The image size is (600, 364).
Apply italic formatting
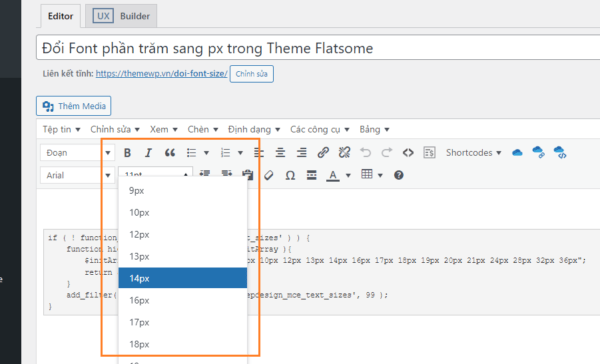(148, 153)
